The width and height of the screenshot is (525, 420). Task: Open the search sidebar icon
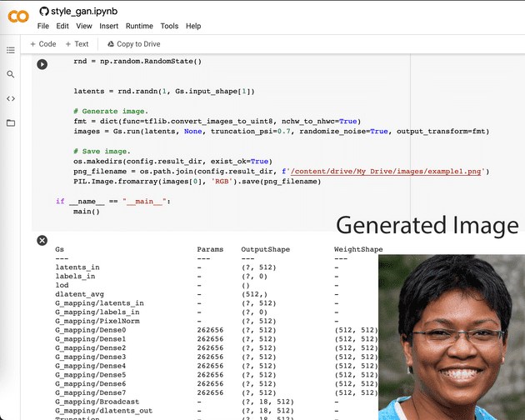point(11,74)
